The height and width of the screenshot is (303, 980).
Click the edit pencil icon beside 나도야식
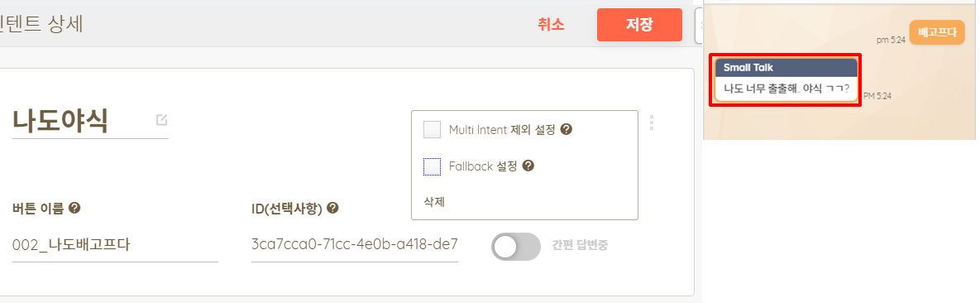(162, 120)
